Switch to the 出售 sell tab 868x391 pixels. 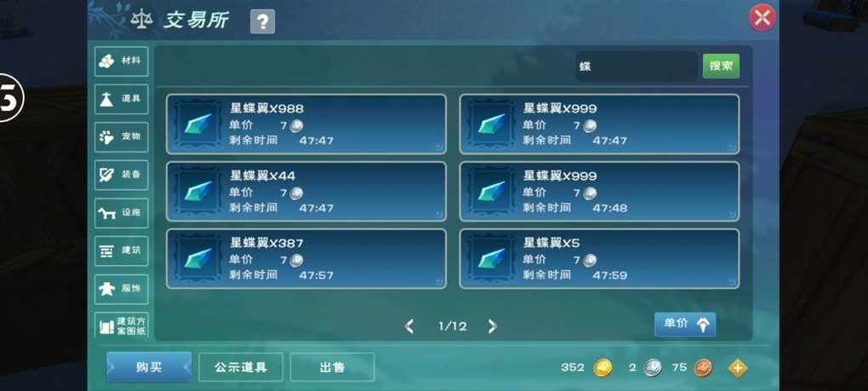click(x=332, y=367)
